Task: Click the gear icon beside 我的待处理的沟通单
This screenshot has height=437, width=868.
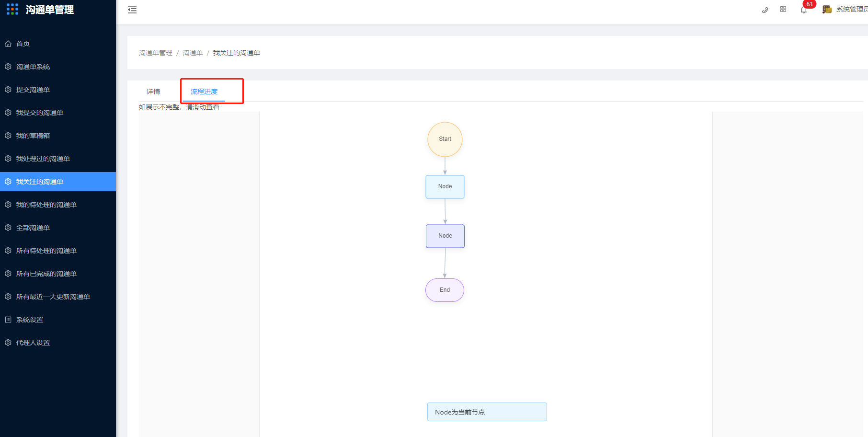Action: tap(8, 205)
